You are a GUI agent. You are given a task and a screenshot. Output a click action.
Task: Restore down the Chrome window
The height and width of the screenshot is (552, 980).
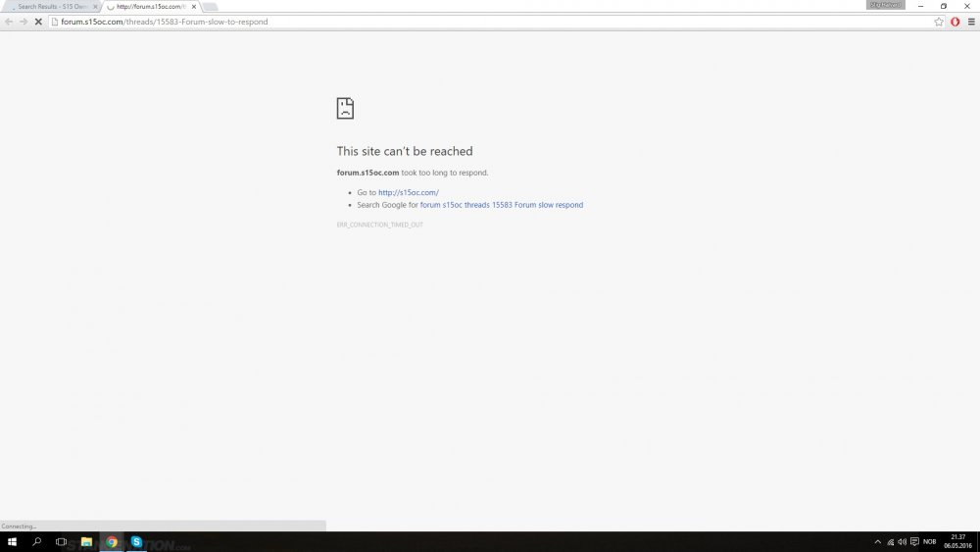[x=944, y=6]
